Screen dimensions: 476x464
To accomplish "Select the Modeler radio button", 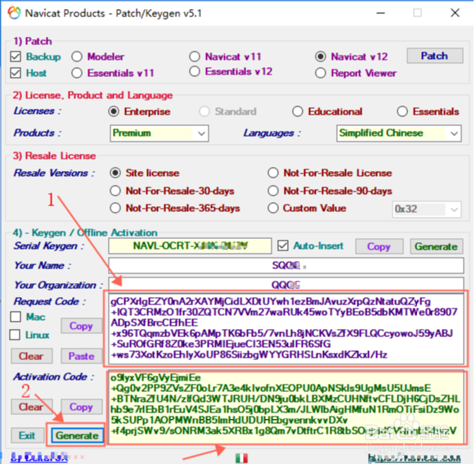I will coord(77,56).
